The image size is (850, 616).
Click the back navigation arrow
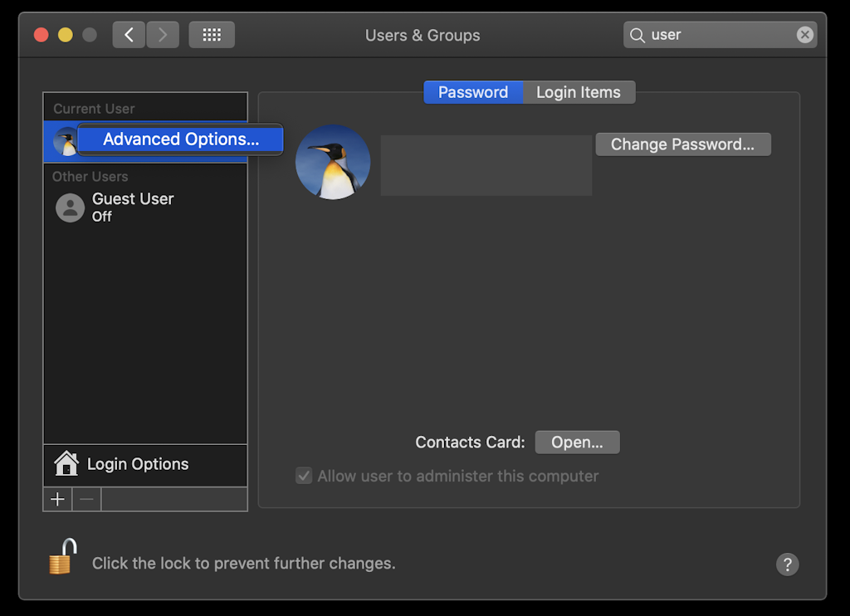(x=129, y=34)
